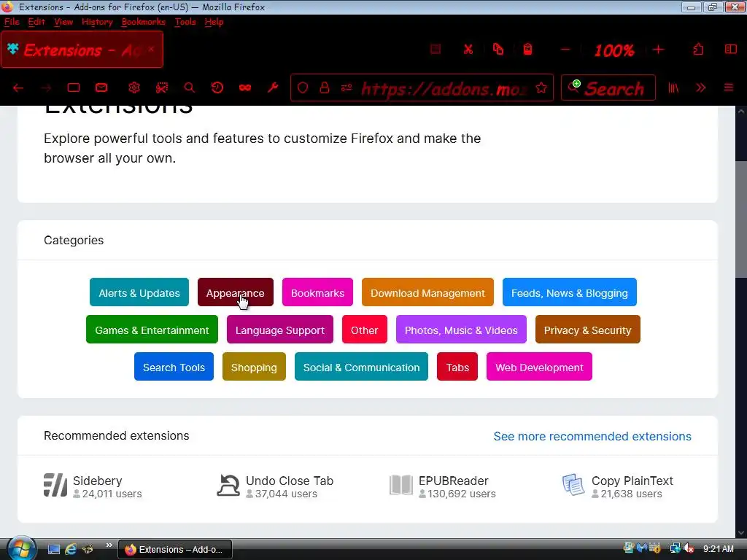Viewport: 747px width, 560px height.
Task: Bookmark this page with star icon
Action: (x=541, y=87)
